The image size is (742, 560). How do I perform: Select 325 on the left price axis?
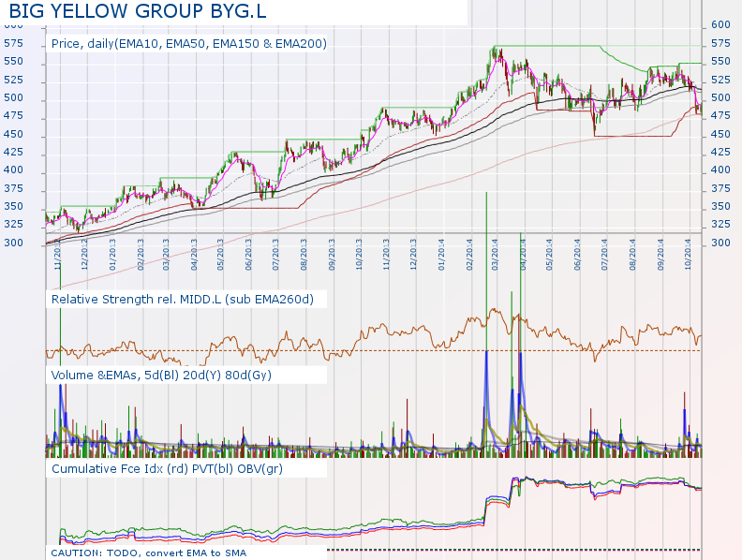pos(13,224)
